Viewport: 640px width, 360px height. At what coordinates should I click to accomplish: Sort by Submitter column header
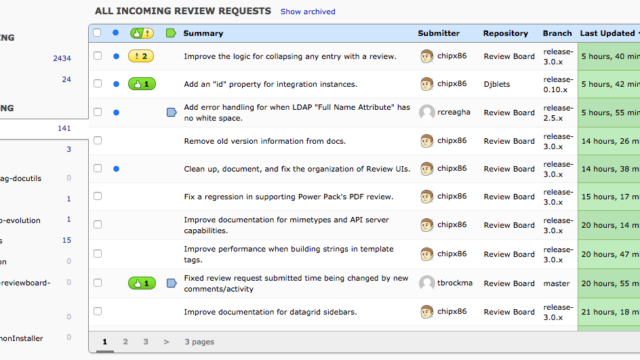point(438,33)
